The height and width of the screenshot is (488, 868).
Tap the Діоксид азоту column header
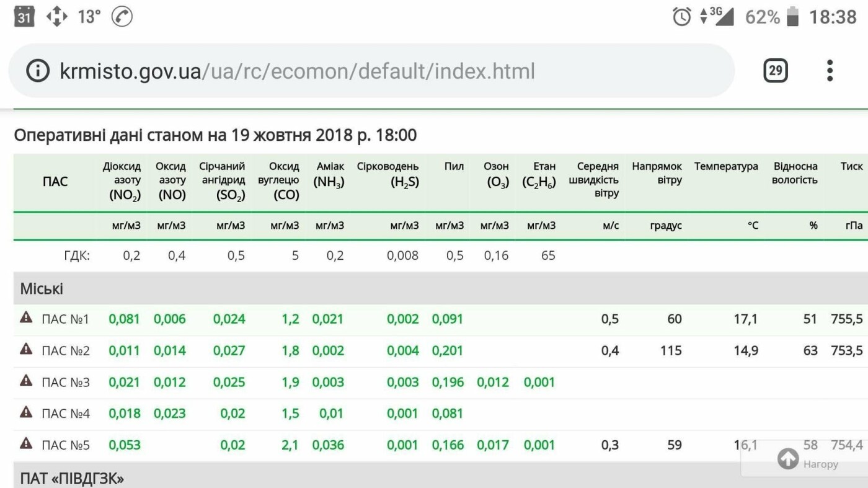click(122, 180)
